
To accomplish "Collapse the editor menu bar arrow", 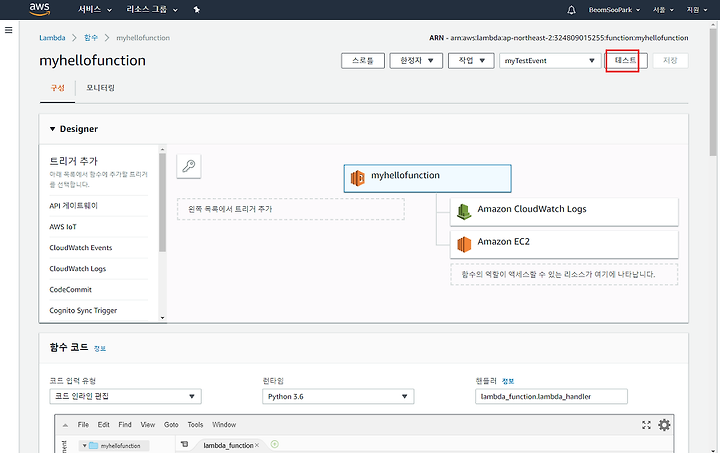I will tap(65, 425).
